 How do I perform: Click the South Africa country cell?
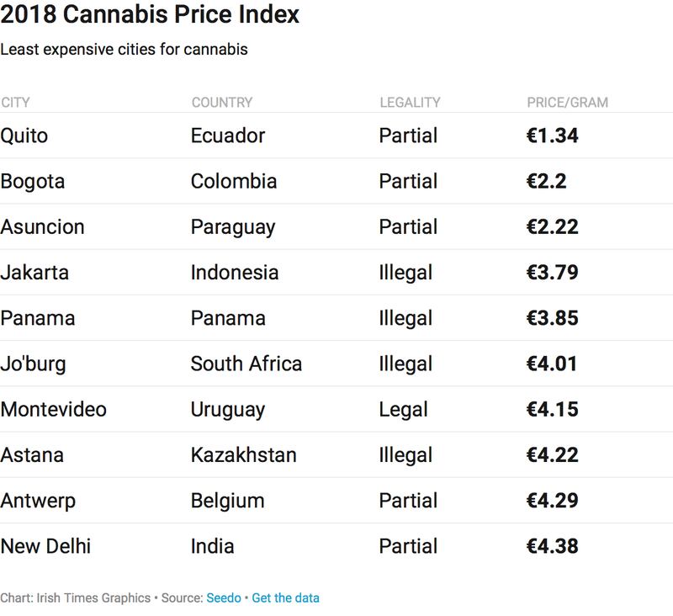246,364
